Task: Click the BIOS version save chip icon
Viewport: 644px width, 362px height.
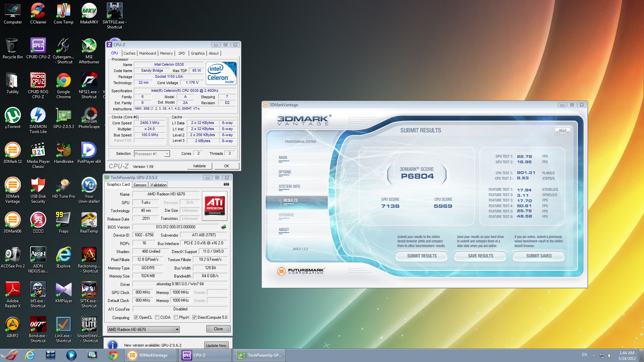Action: [224, 227]
